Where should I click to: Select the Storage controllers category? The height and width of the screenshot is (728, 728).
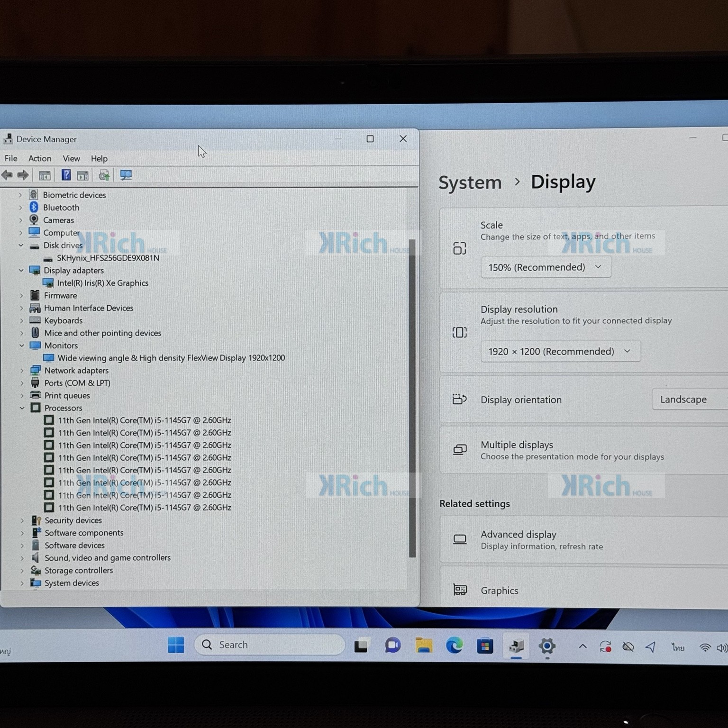pyautogui.click(x=79, y=571)
